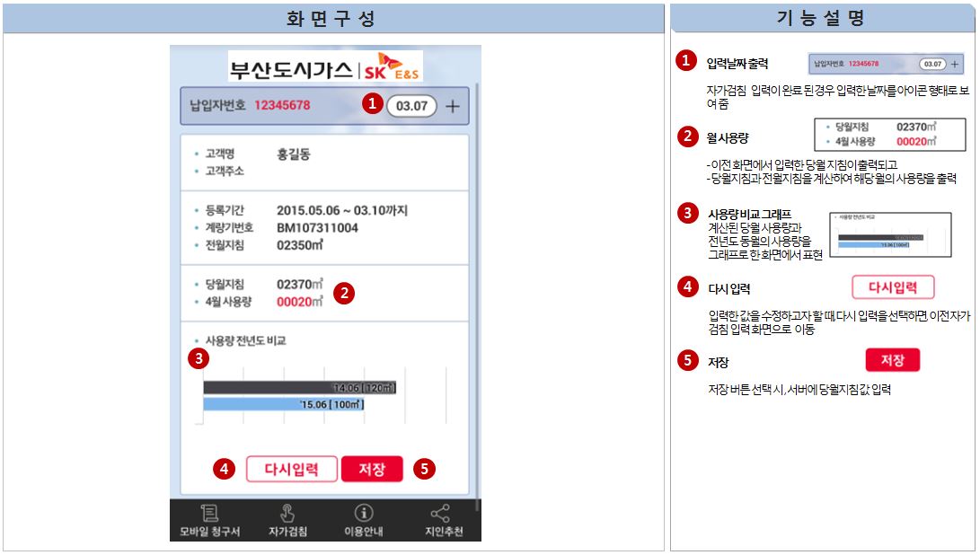The height and width of the screenshot is (555, 980).
Task: Click the dark 14.06 [120㎥] bar in the phone graph
Action: click(x=299, y=388)
